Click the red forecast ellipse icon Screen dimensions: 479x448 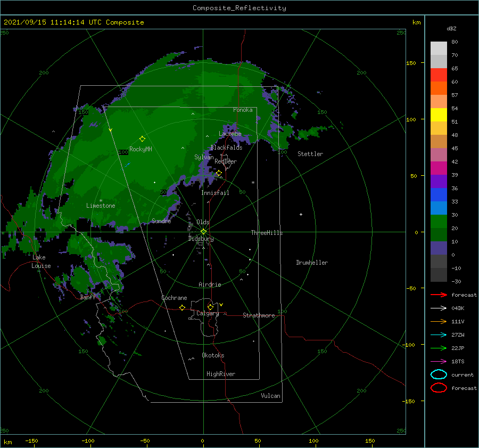point(439,388)
